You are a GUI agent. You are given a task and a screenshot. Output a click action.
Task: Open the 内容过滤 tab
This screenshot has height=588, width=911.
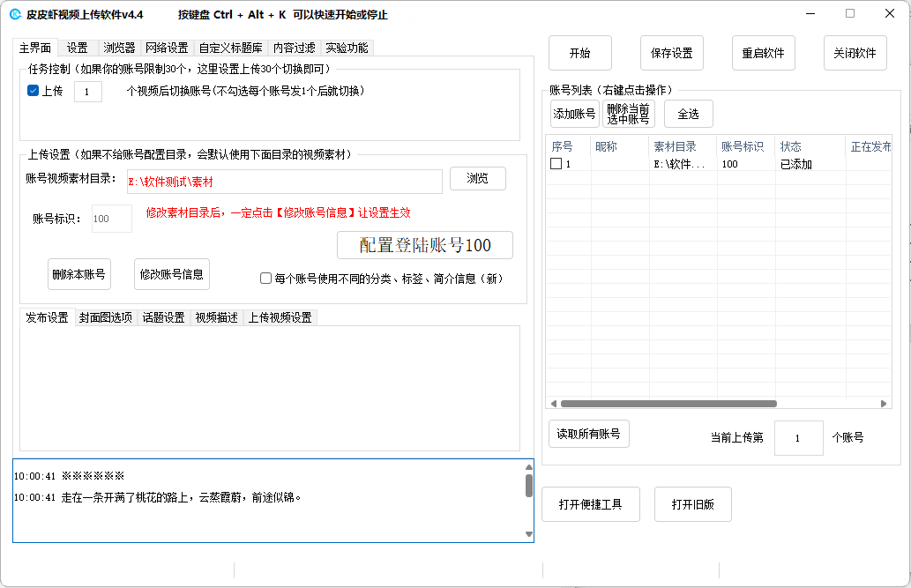coord(295,48)
